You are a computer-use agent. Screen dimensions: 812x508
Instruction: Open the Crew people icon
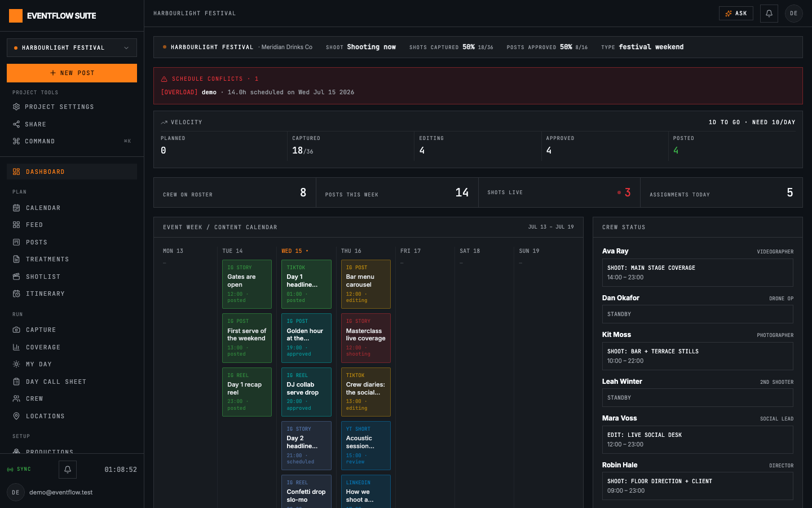pos(16,398)
